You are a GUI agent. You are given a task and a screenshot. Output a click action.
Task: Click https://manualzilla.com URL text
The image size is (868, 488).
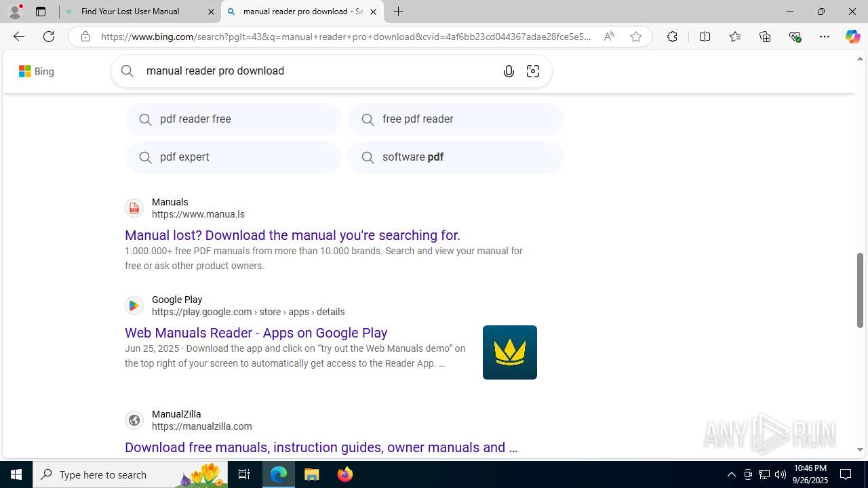(x=202, y=426)
